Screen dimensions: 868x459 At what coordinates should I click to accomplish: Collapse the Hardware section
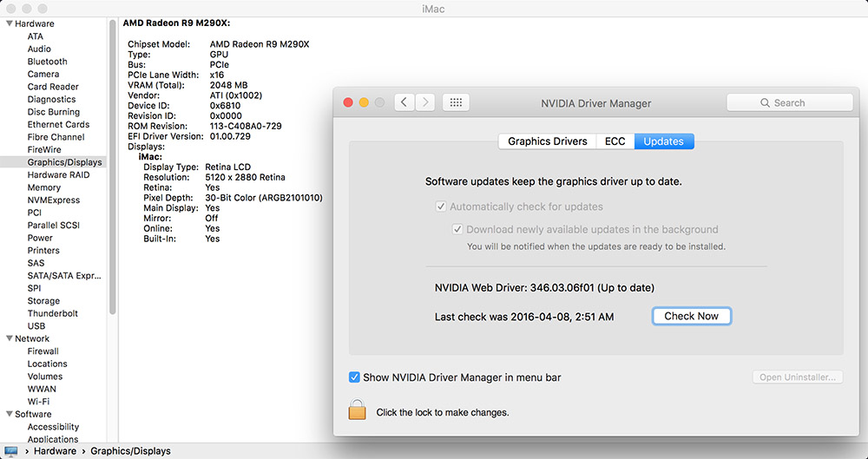click(x=10, y=23)
